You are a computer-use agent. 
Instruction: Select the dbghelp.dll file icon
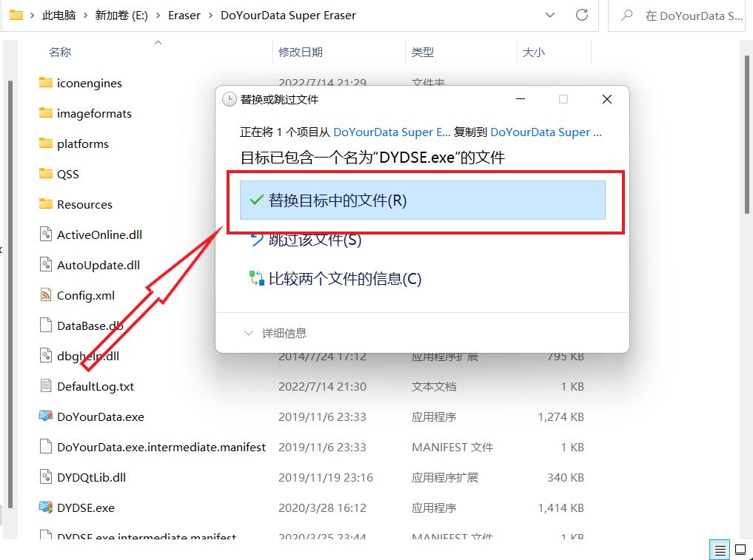46,356
